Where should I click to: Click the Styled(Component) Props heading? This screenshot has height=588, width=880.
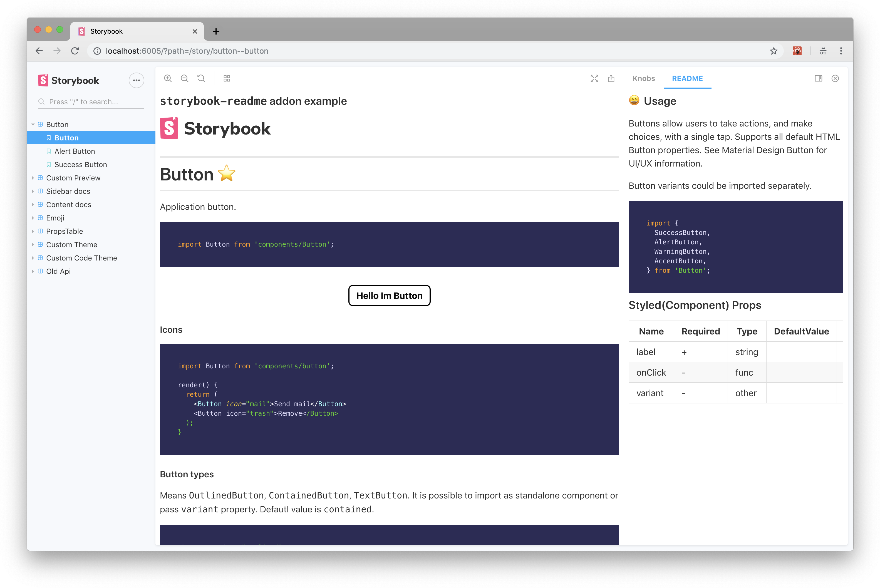(695, 305)
